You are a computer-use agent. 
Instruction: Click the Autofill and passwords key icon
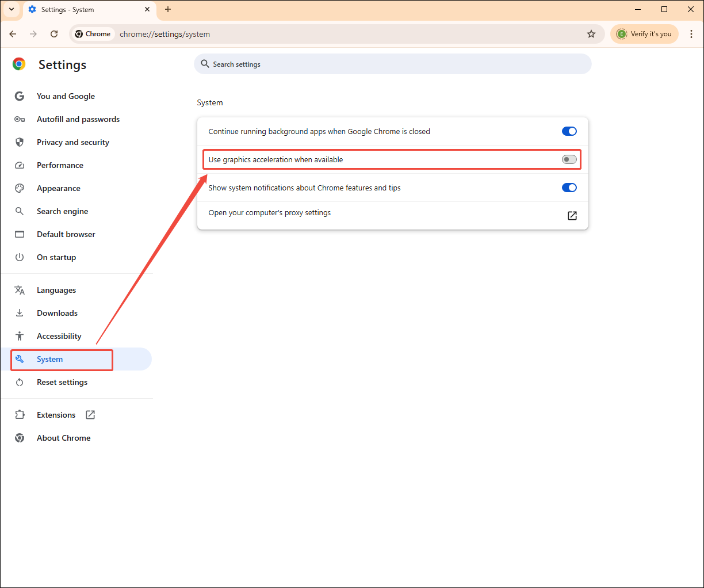point(20,119)
